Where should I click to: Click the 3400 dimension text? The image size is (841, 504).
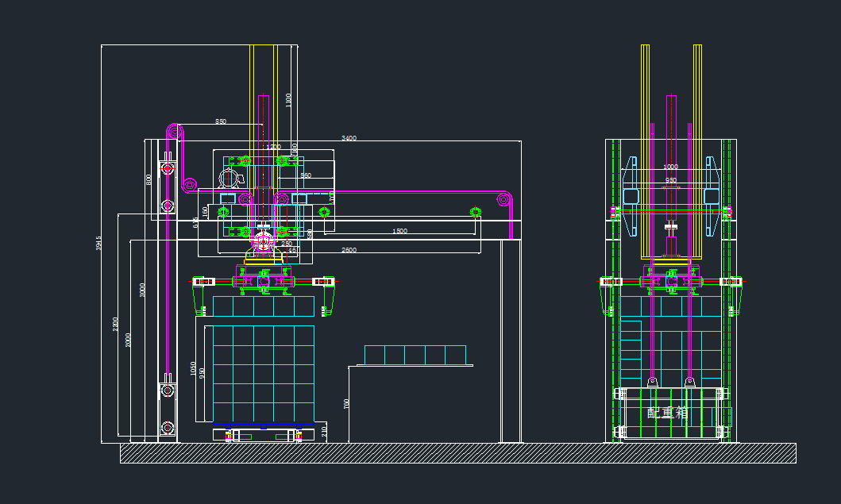pos(349,138)
